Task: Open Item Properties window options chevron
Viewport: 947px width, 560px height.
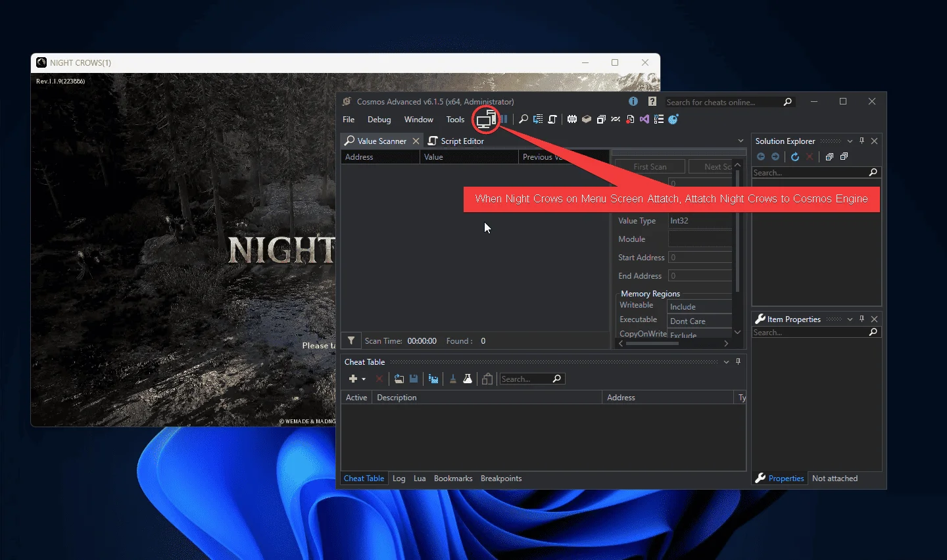Action: coord(850,319)
